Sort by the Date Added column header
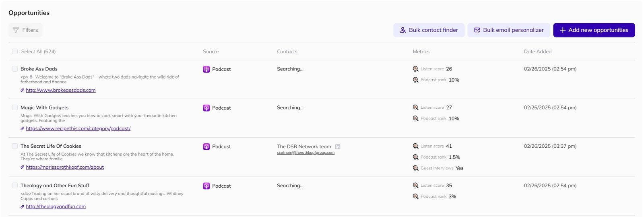Image resolution: width=644 pixels, height=217 pixels. (537, 52)
